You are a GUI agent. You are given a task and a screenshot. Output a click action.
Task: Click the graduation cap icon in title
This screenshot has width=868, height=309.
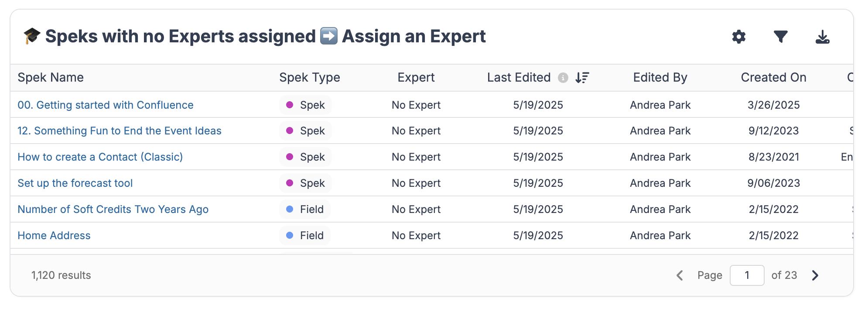click(32, 36)
